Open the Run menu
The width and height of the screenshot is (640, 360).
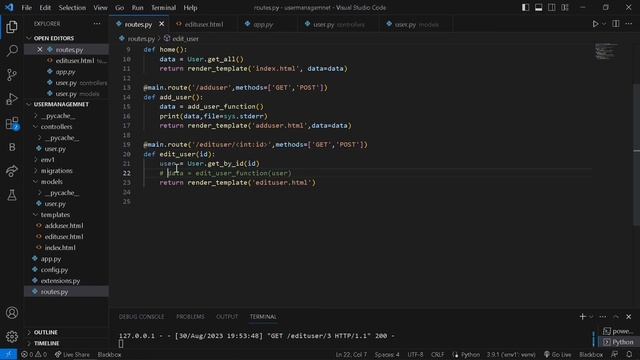138,7
